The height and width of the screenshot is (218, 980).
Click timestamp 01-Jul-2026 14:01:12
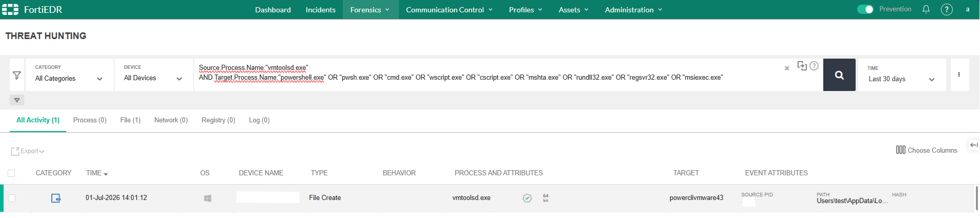[x=116, y=198]
